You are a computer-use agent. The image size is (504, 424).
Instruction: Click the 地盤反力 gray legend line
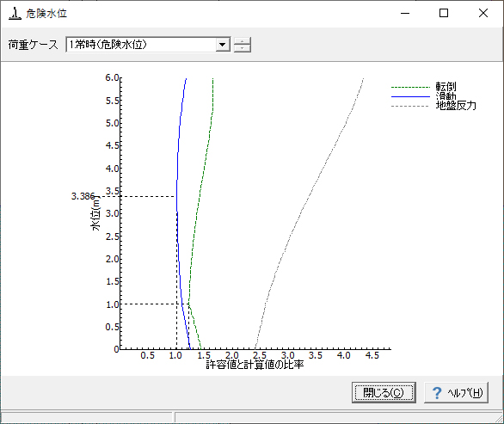click(410, 106)
